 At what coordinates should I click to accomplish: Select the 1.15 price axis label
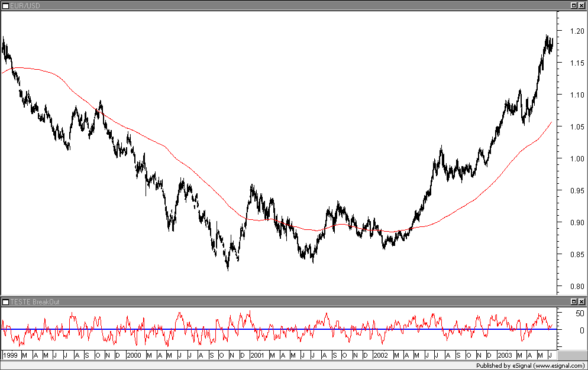coord(577,63)
